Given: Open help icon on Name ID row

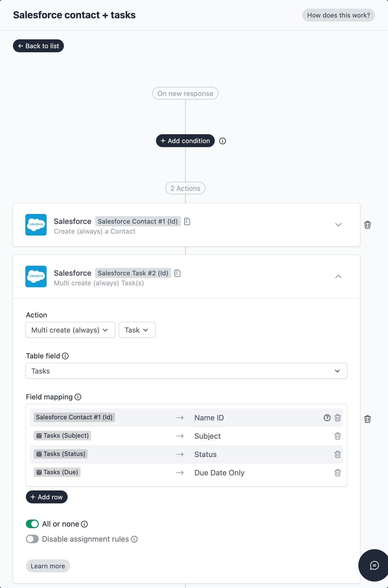Looking at the screenshot, I should [327, 418].
